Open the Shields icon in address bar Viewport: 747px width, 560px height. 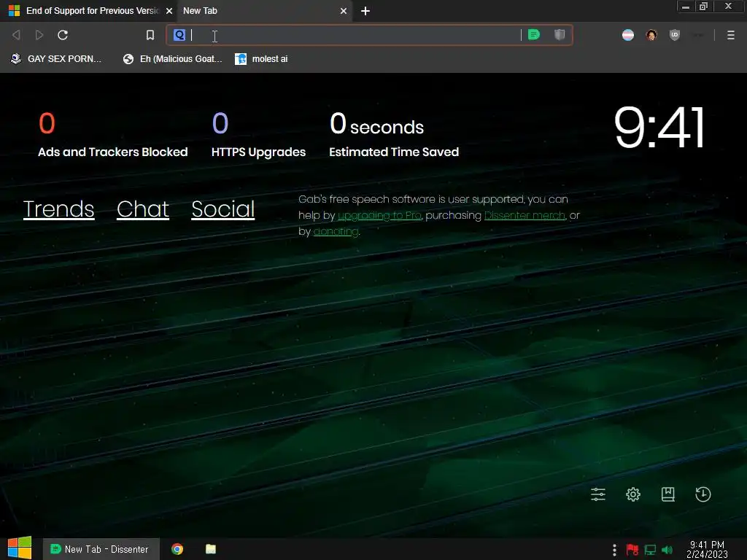[560, 35]
